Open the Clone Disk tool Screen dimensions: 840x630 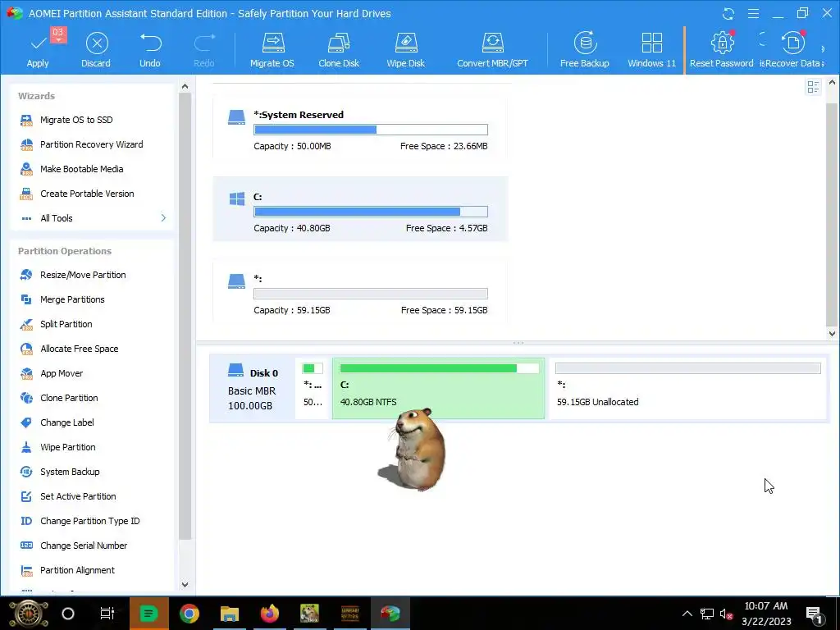point(339,50)
